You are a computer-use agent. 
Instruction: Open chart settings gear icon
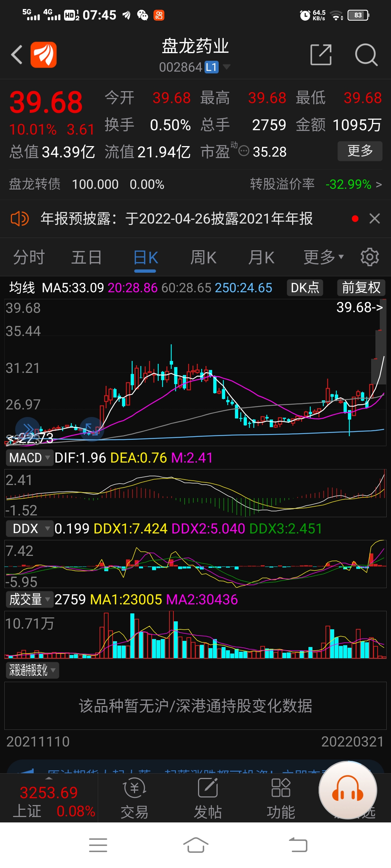(x=370, y=257)
